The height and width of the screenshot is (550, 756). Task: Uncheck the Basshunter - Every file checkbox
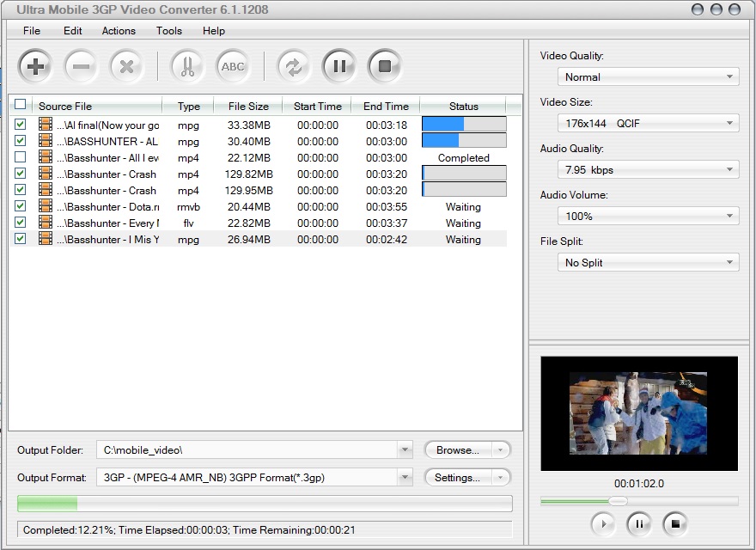click(21, 223)
